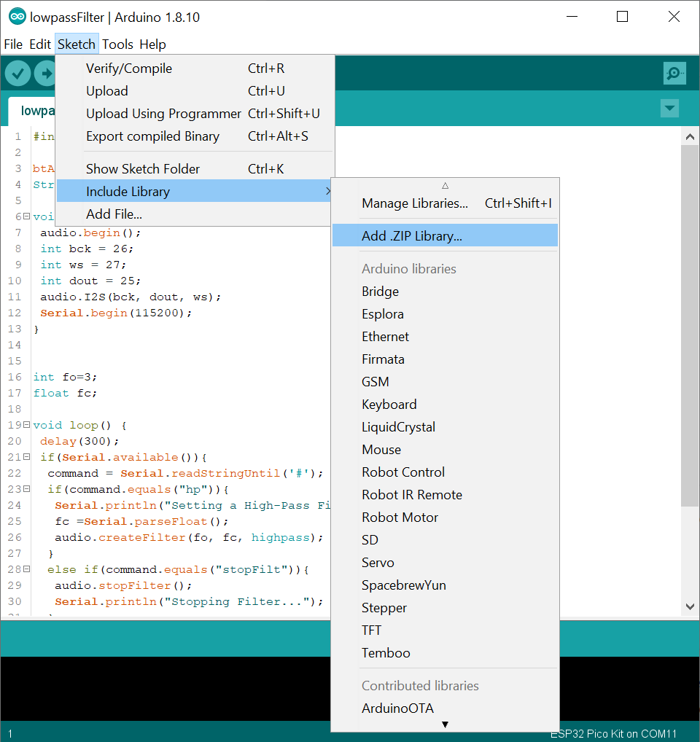Click the editor scrollbar down arrow

[x=690, y=606]
